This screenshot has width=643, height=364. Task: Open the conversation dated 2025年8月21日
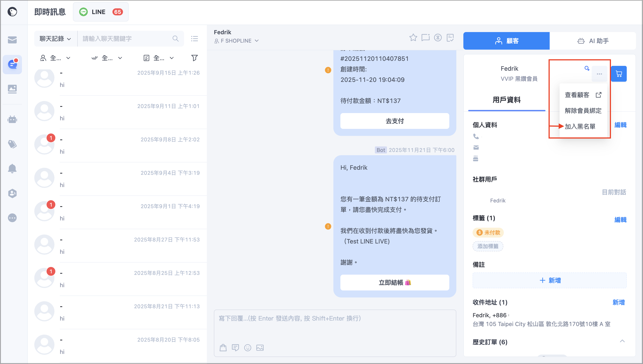click(117, 312)
